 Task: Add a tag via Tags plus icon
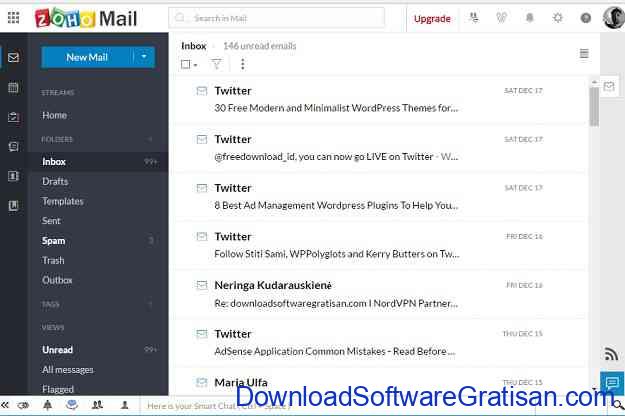click(x=150, y=305)
